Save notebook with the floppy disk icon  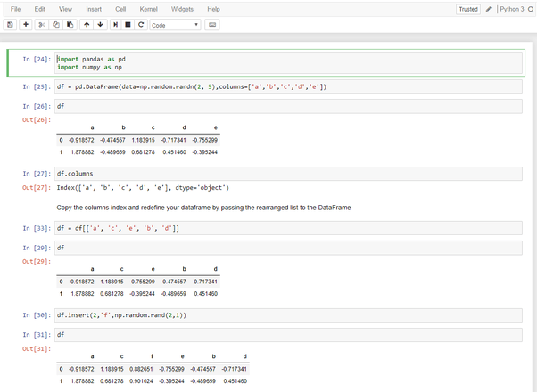(11, 25)
